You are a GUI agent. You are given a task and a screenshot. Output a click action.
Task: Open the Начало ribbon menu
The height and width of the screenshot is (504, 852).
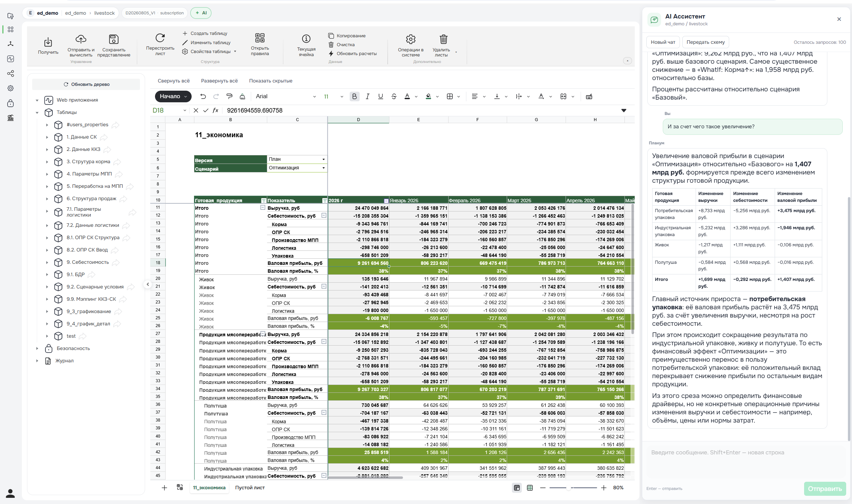pyautogui.click(x=173, y=96)
